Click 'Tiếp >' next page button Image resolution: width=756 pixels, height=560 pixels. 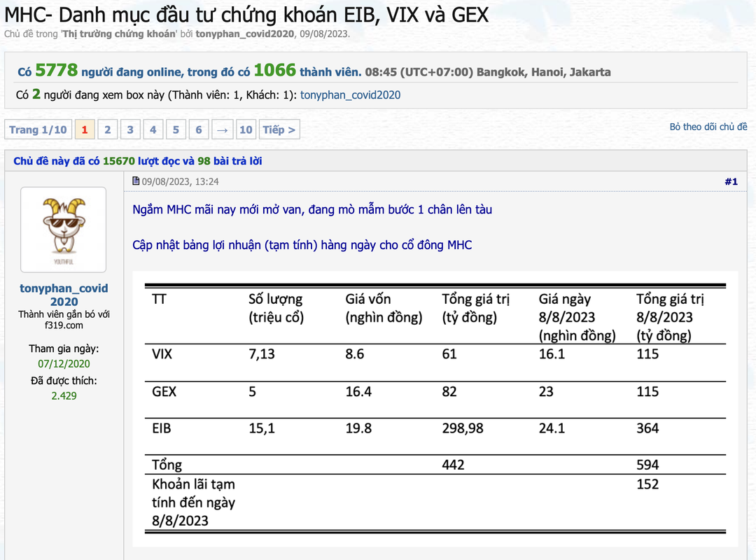(279, 129)
